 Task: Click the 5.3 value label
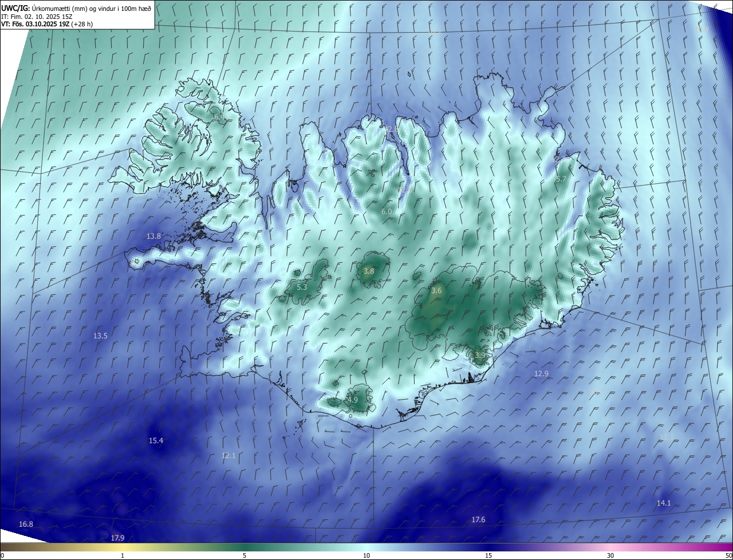click(302, 287)
